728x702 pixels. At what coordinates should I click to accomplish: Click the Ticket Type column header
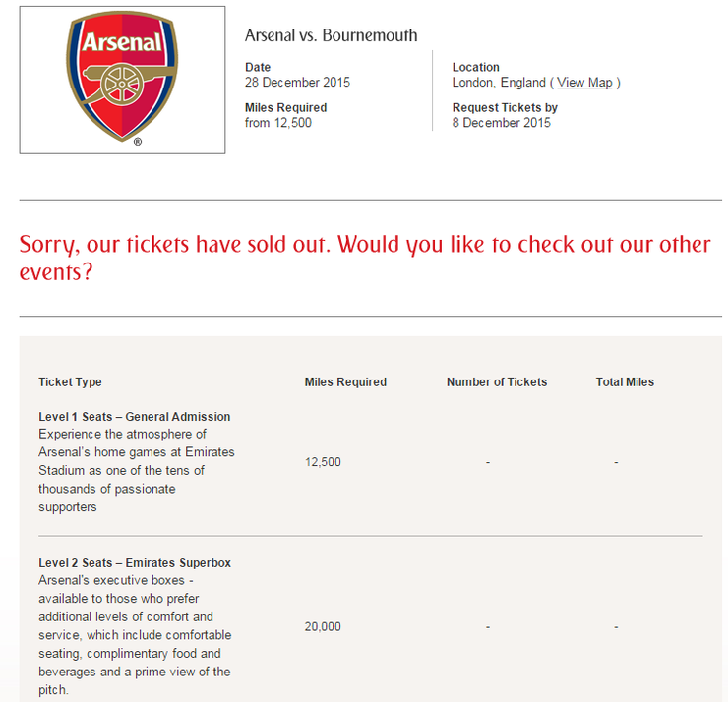point(70,382)
